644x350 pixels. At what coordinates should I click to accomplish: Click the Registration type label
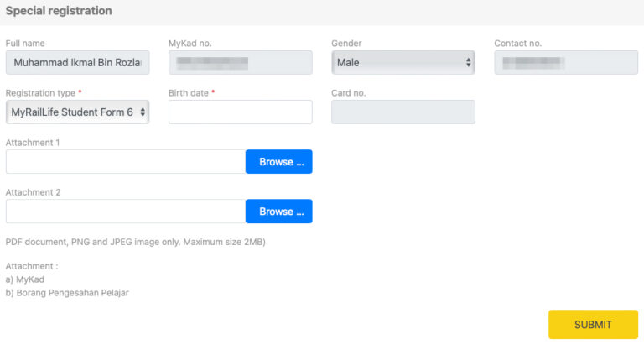pos(41,93)
